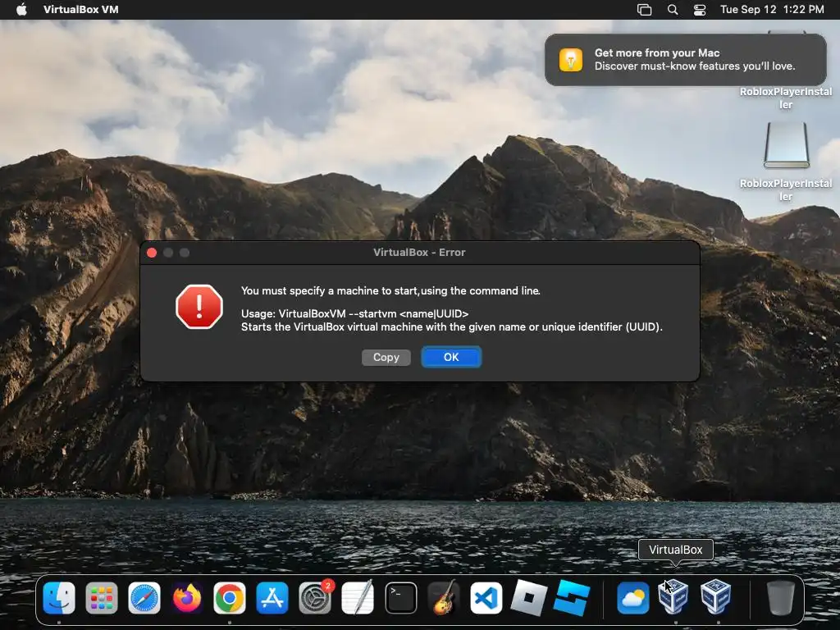Screen dimensions: 840x630
Task: Open the App Store from the Dock
Action: pyautogui.click(x=272, y=598)
